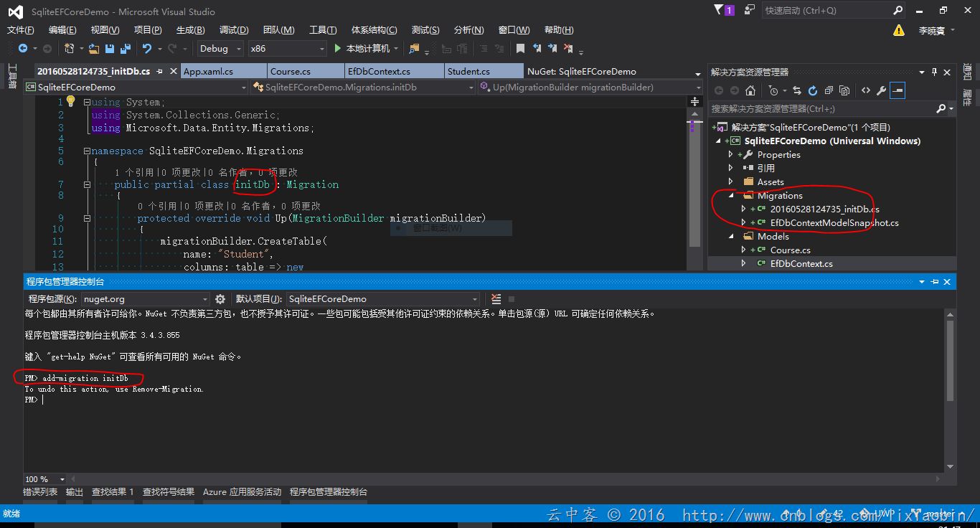Select EfDbContextModelSnapshot.cs in Solution Explorer
980x528 pixels.
pyautogui.click(x=834, y=222)
